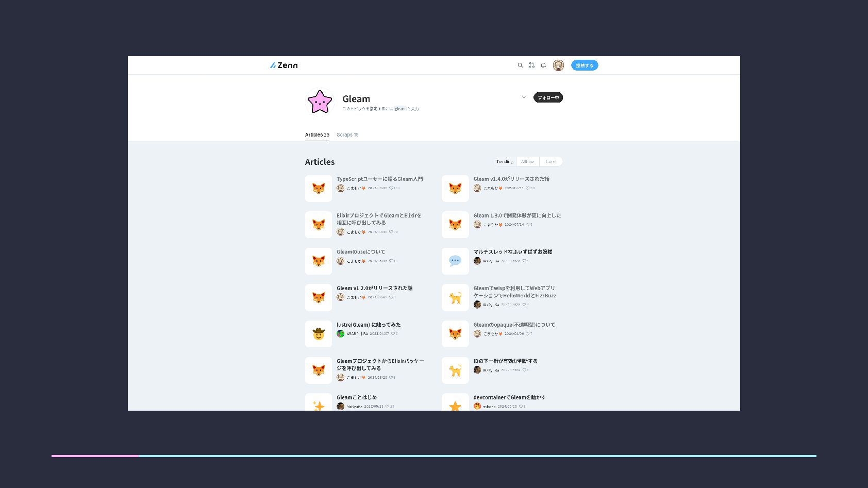
Task: Click fox thumbnail of Gleam 1.3.0 article
Action: pos(455,225)
